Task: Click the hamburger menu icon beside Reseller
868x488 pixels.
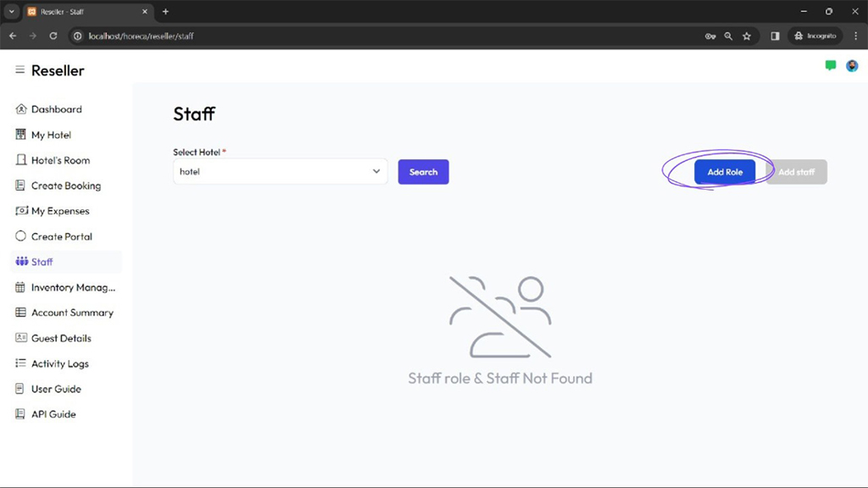Action: tap(20, 70)
